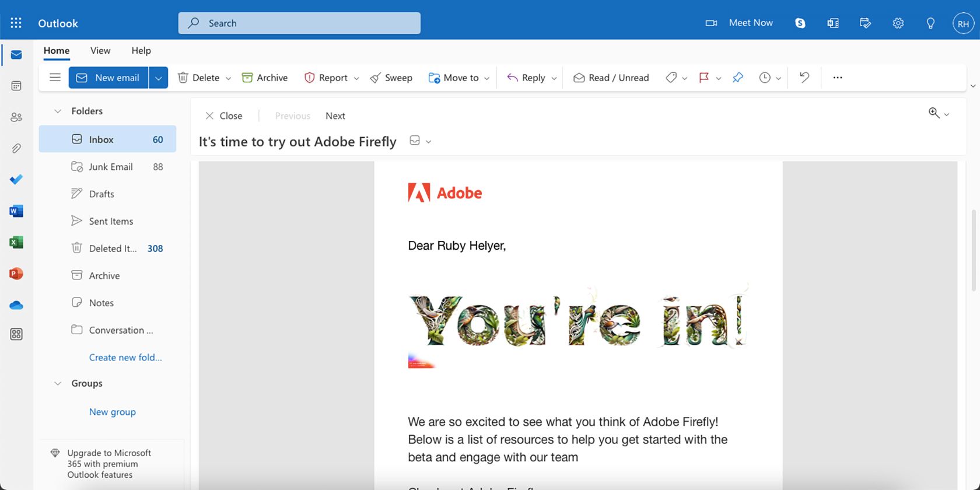Open My Day calendar-check icon
980x490 pixels.
tap(866, 23)
